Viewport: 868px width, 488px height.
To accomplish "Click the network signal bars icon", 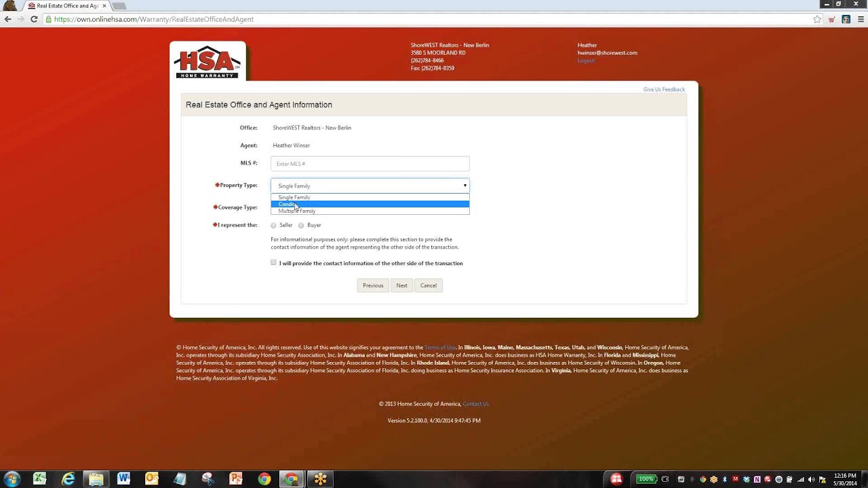I will point(801,479).
